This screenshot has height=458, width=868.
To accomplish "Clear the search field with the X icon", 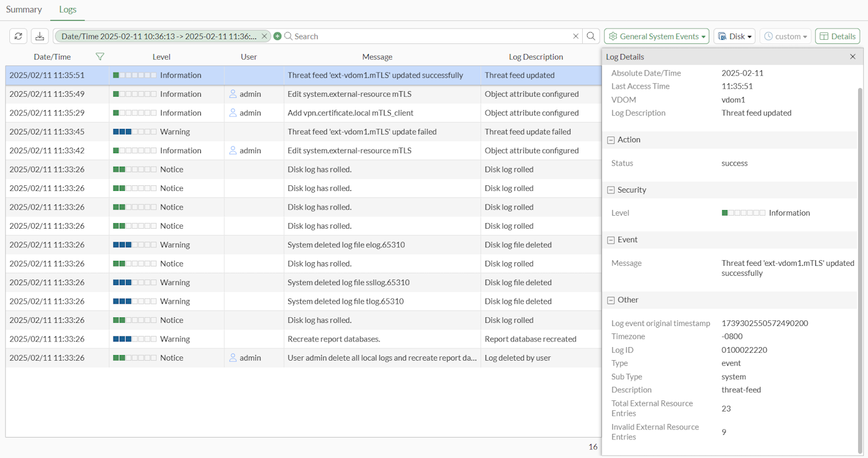I will point(575,37).
